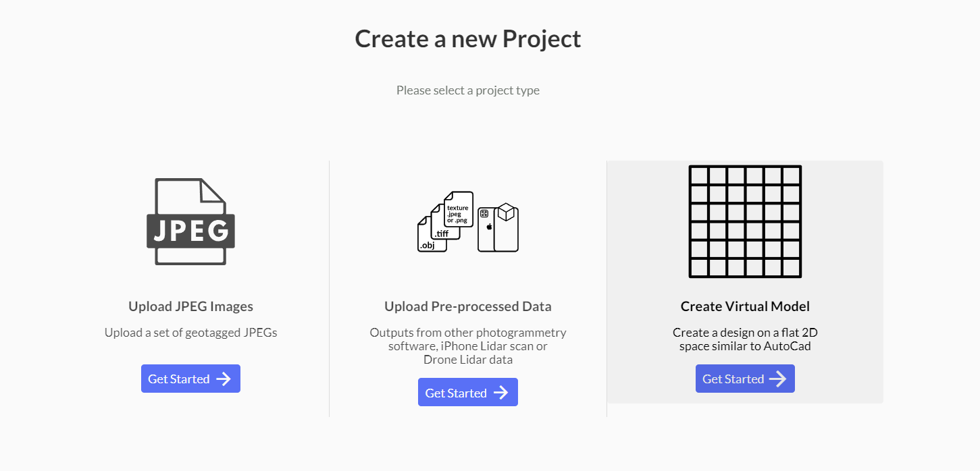Click the Virtual Model grid icon
The image size is (980, 471).
745,221
